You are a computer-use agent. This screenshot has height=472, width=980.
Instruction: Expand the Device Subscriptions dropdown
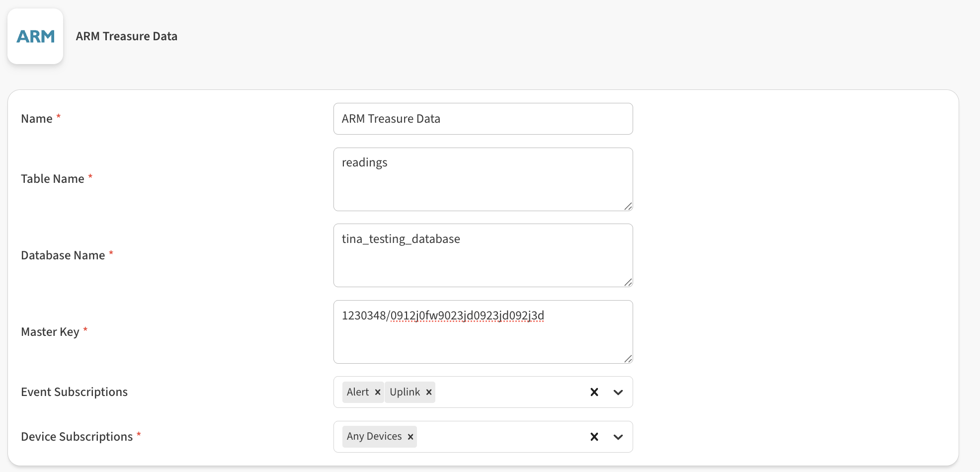[618, 437]
